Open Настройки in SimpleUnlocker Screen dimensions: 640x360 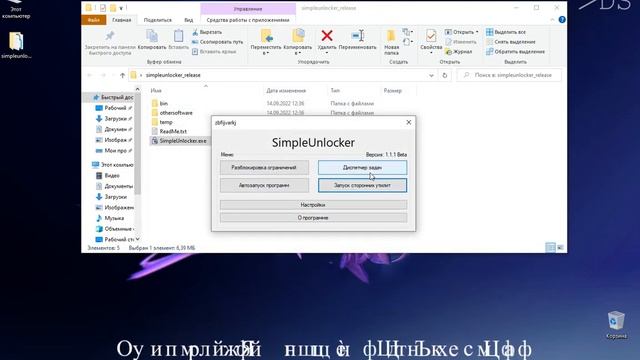click(313, 205)
